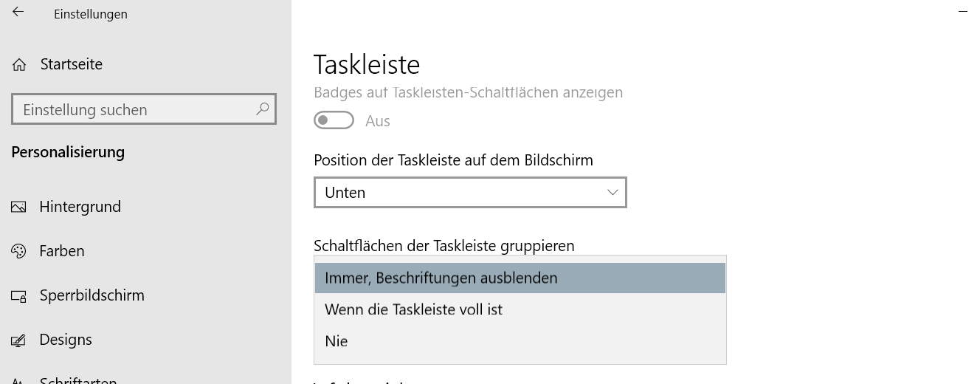
Task: Go to Startseite
Action: [71, 64]
